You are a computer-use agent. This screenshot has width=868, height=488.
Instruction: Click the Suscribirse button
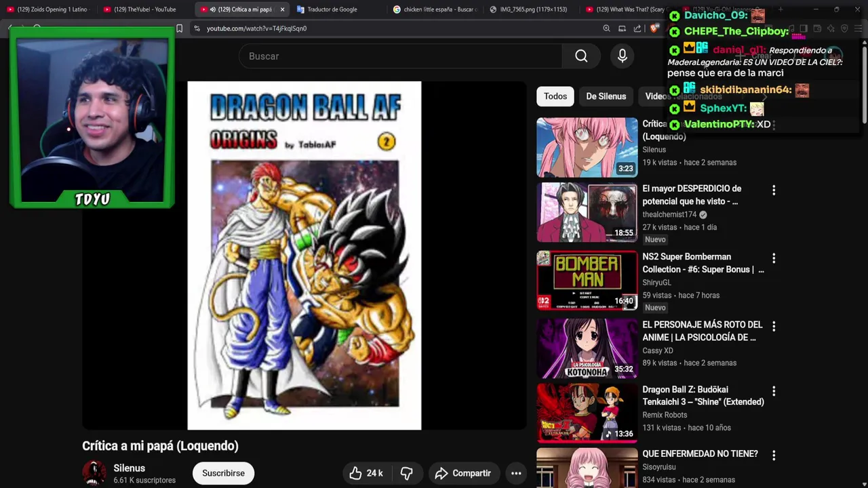223,473
